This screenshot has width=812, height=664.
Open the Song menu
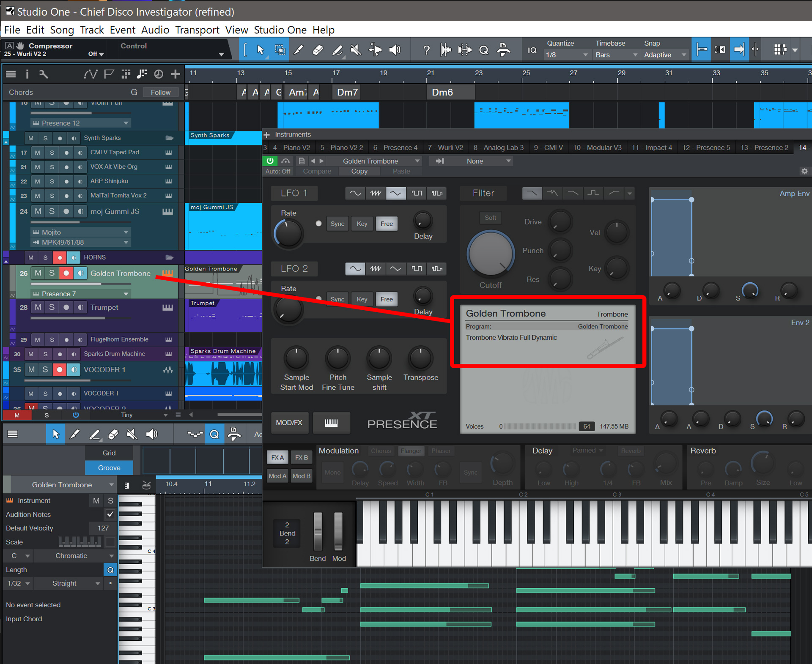click(62, 30)
